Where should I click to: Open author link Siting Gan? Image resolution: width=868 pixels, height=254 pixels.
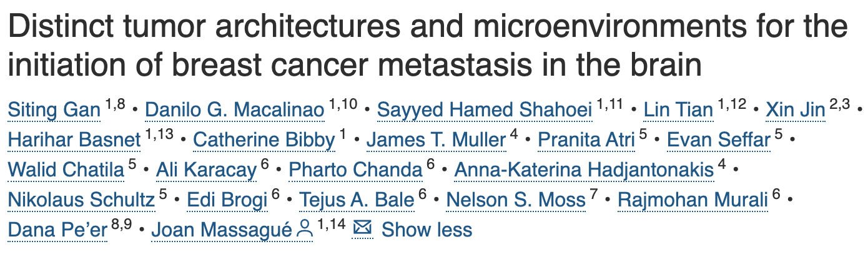point(54,110)
